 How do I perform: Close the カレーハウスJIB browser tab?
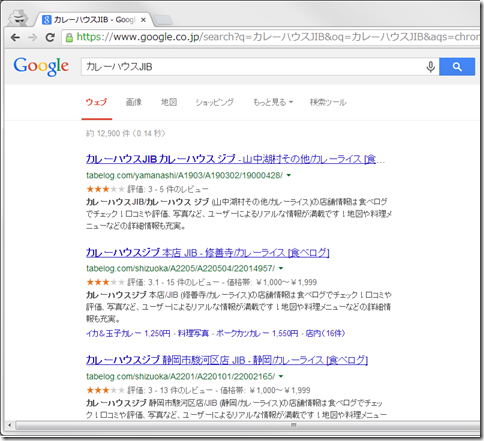tap(143, 20)
